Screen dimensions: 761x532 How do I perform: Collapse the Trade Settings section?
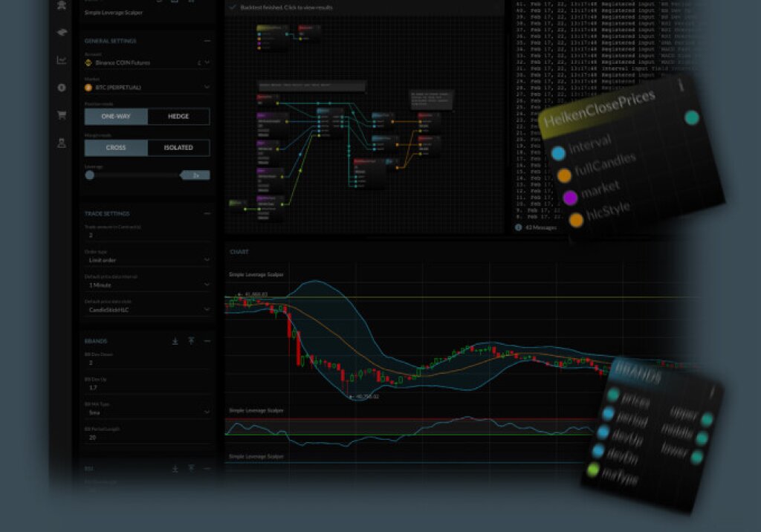pyautogui.click(x=207, y=214)
